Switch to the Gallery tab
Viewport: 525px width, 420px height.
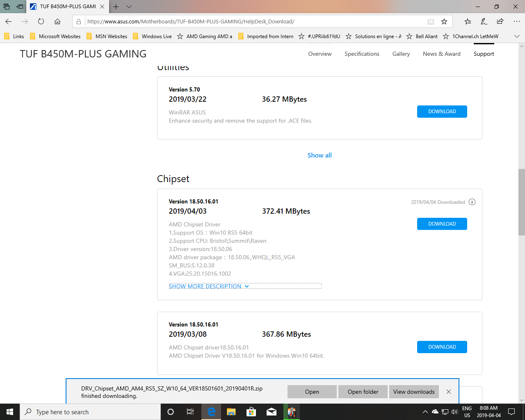point(401,54)
